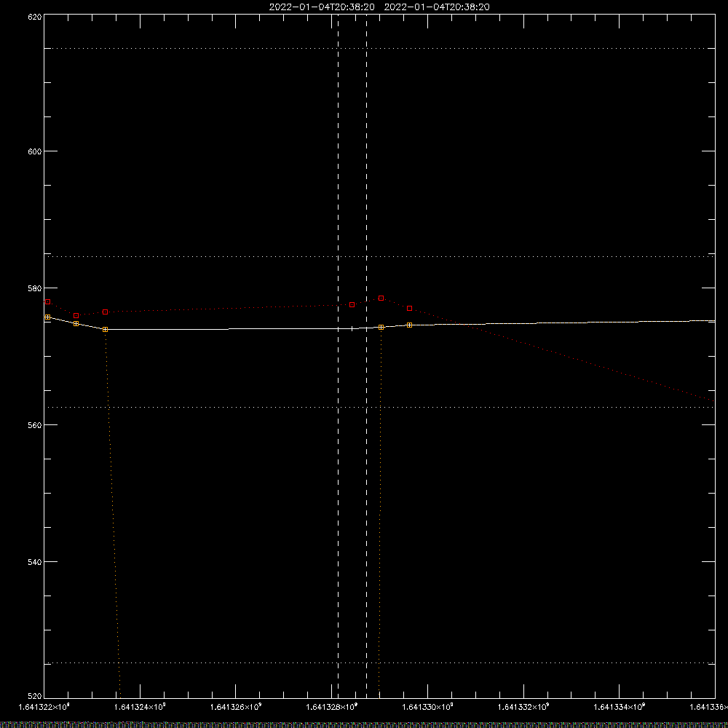Select the red square marker between the dashed lines
The width and height of the screenshot is (728, 728).
click(352, 304)
